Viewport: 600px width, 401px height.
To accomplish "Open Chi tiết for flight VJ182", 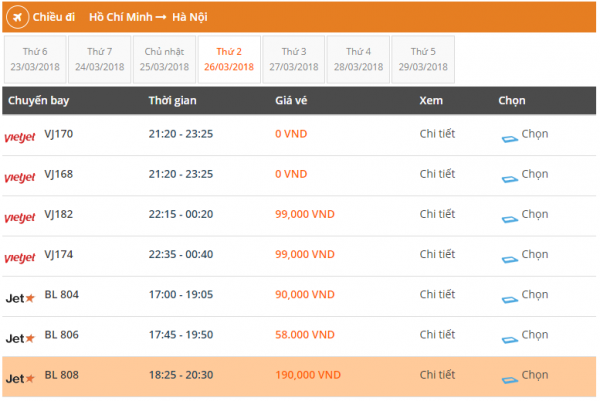I will point(437,214).
